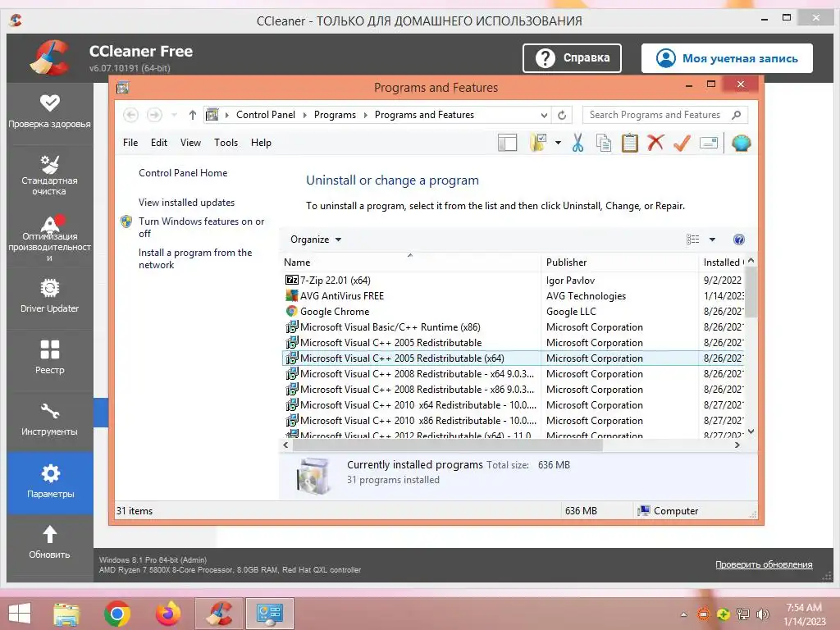The height and width of the screenshot is (630, 840).
Task: Open the recent locations dropdown arrow
Action: coord(174,115)
